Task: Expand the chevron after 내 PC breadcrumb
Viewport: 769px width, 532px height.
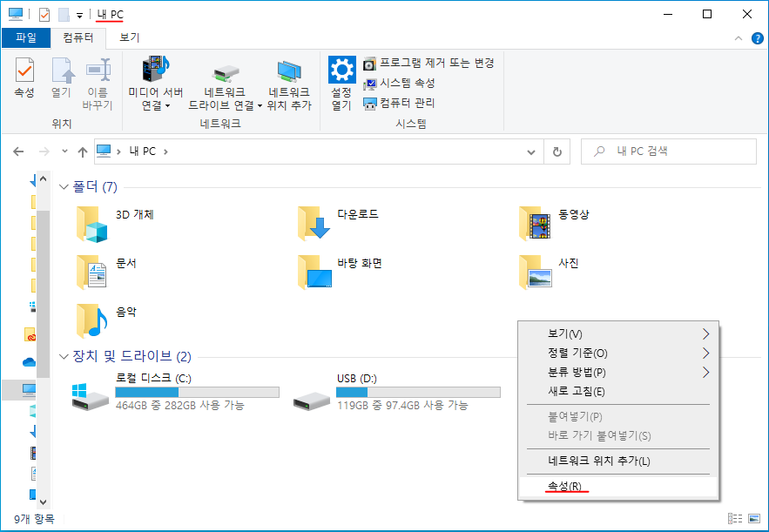Action: pos(165,152)
